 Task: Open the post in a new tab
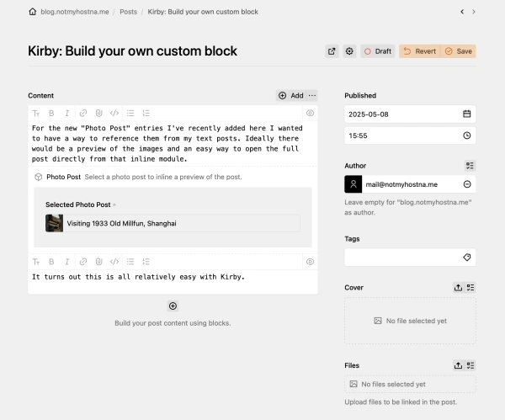[x=332, y=51]
